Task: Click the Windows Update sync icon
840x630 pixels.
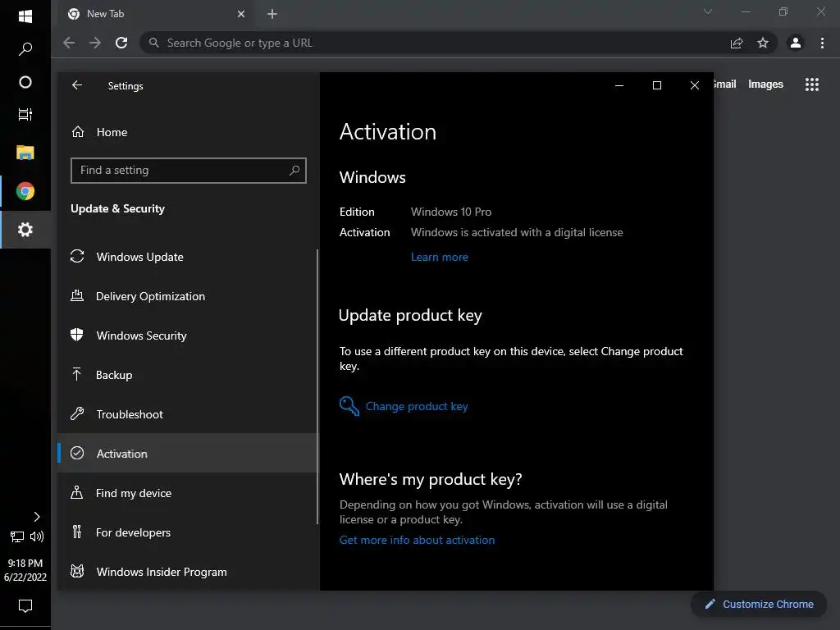Action: click(x=77, y=257)
